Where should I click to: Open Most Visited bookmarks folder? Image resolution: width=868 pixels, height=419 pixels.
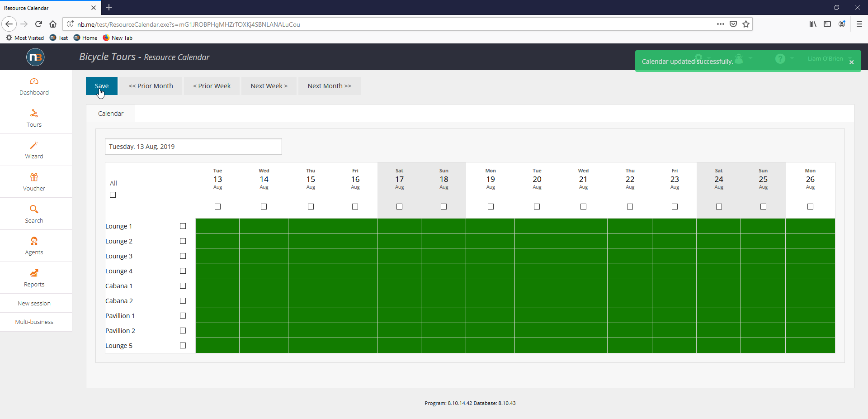25,38
